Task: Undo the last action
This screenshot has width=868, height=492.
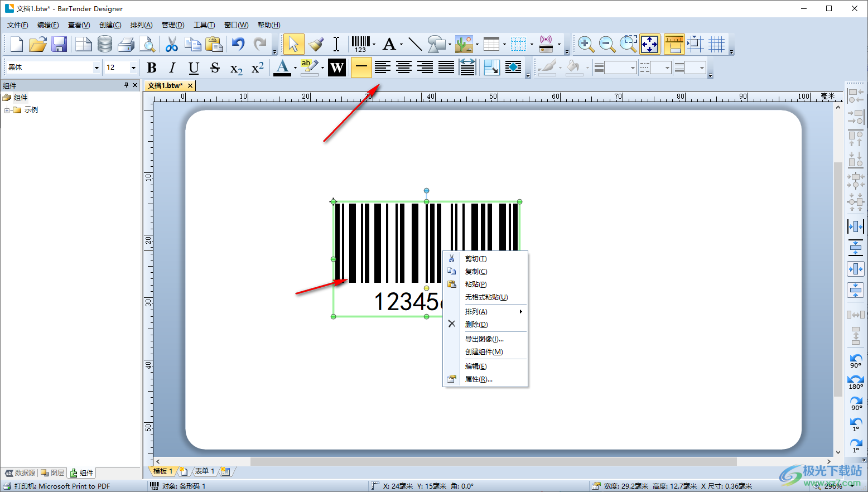Action: (x=238, y=44)
